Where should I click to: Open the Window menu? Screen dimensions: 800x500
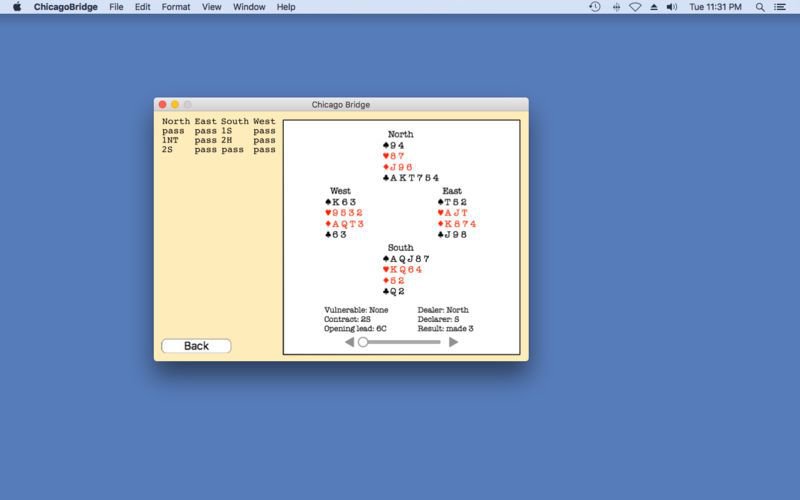pyautogui.click(x=249, y=7)
